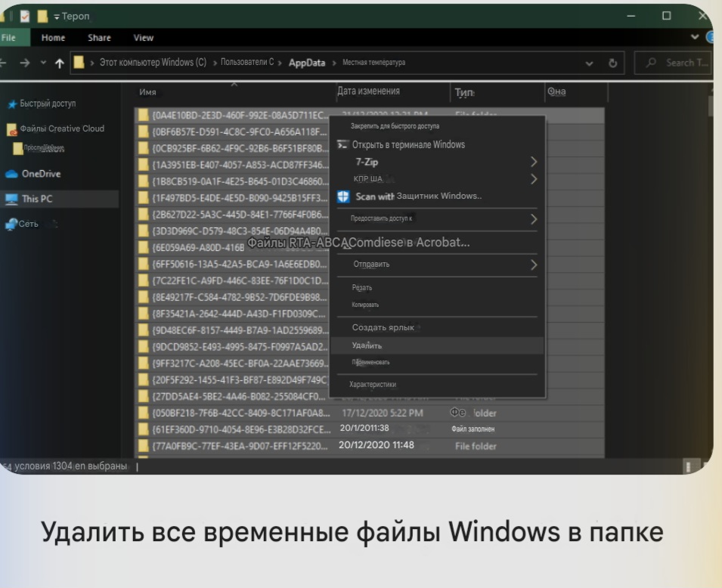This screenshot has width=722, height=588.
Task: Expand the ribbon with chevron
Action: 694,37
